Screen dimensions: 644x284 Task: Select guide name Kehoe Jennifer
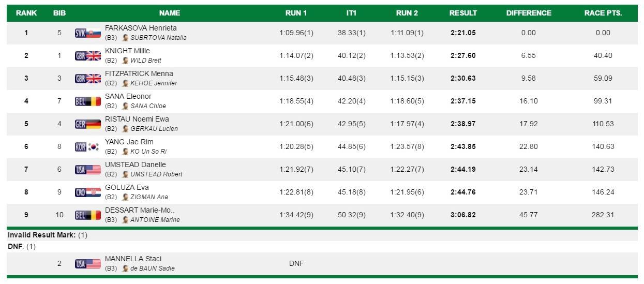pyautogui.click(x=154, y=83)
